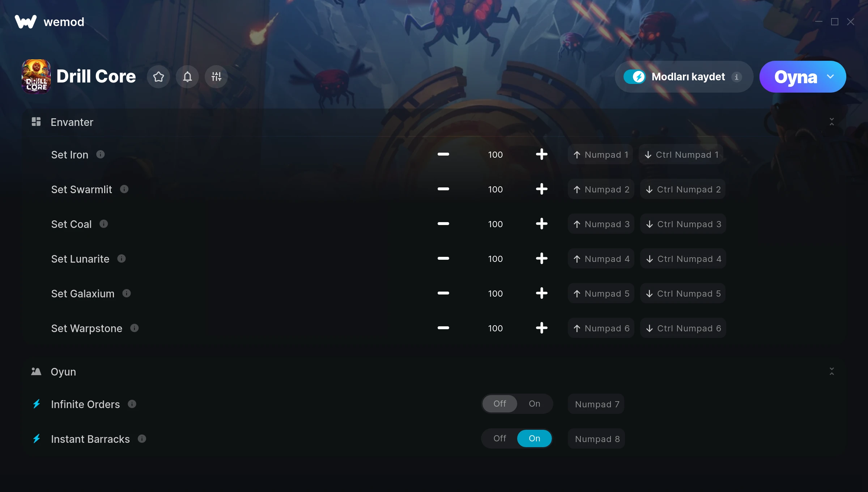The width and height of the screenshot is (868, 492).
Task: Click info icon beside Infinite Orders
Action: [132, 404]
